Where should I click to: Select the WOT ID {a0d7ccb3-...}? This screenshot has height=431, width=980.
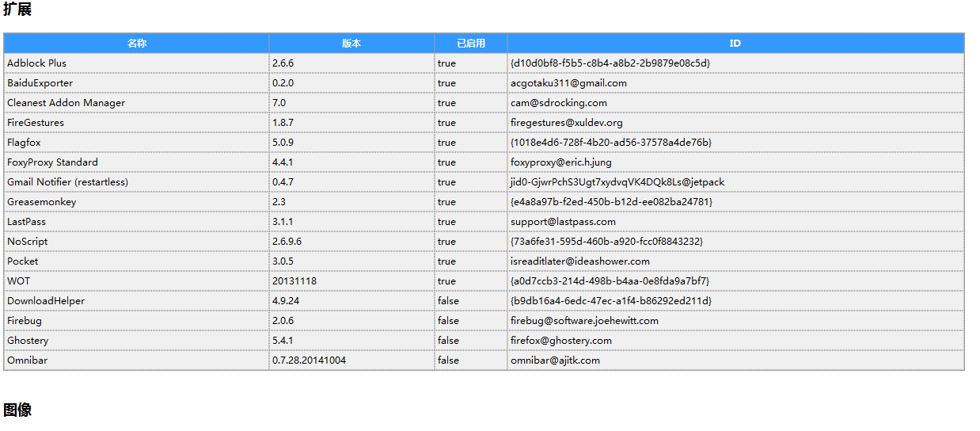click(735, 281)
